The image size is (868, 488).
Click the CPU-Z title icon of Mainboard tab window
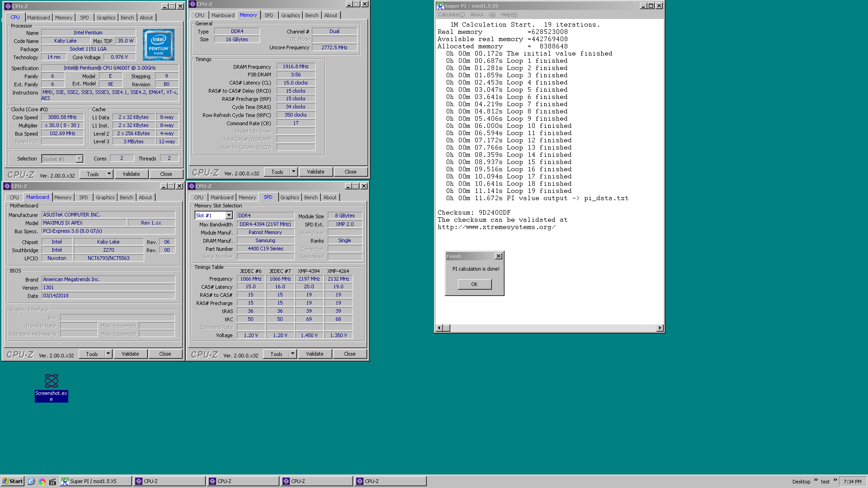tap(7, 186)
